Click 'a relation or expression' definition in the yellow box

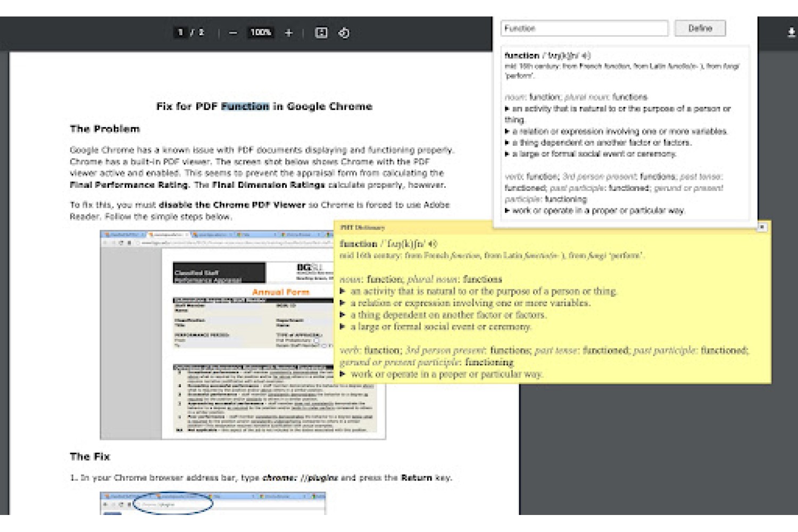tap(470, 303)
